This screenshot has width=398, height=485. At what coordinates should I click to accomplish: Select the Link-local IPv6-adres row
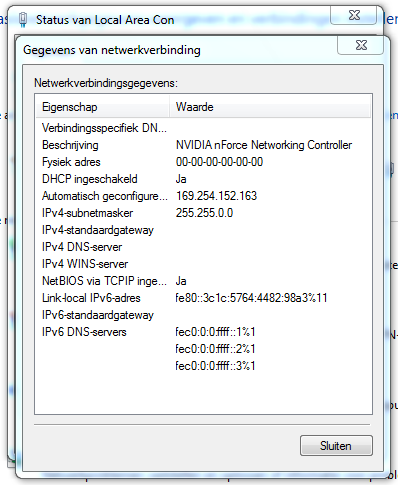click(203, 298)
